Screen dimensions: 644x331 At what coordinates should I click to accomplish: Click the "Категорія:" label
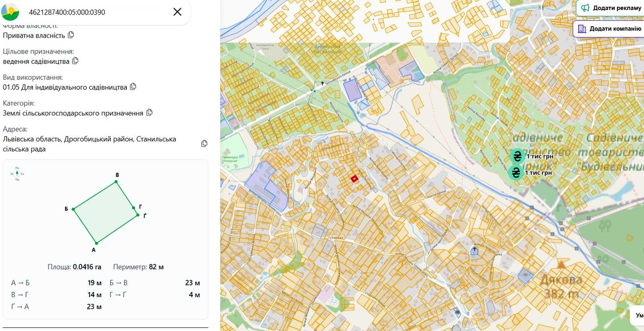point(19,103)
